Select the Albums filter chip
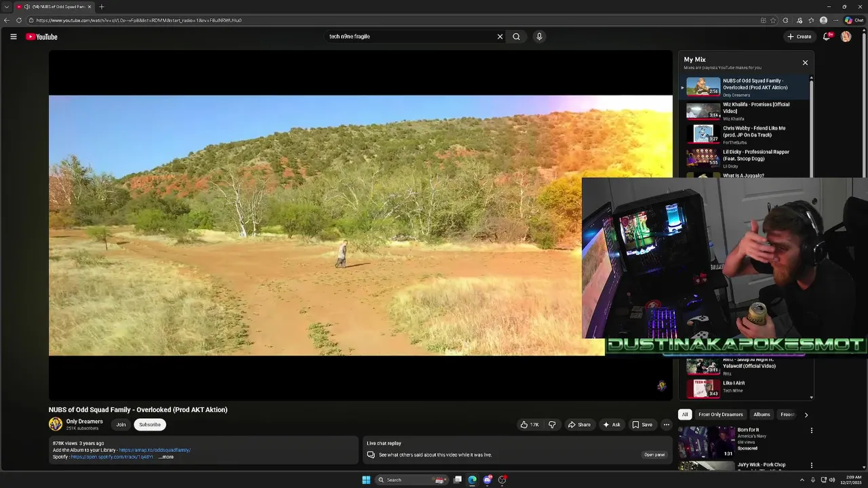This screenshot has width=868, height=488. tap(762, 414)
